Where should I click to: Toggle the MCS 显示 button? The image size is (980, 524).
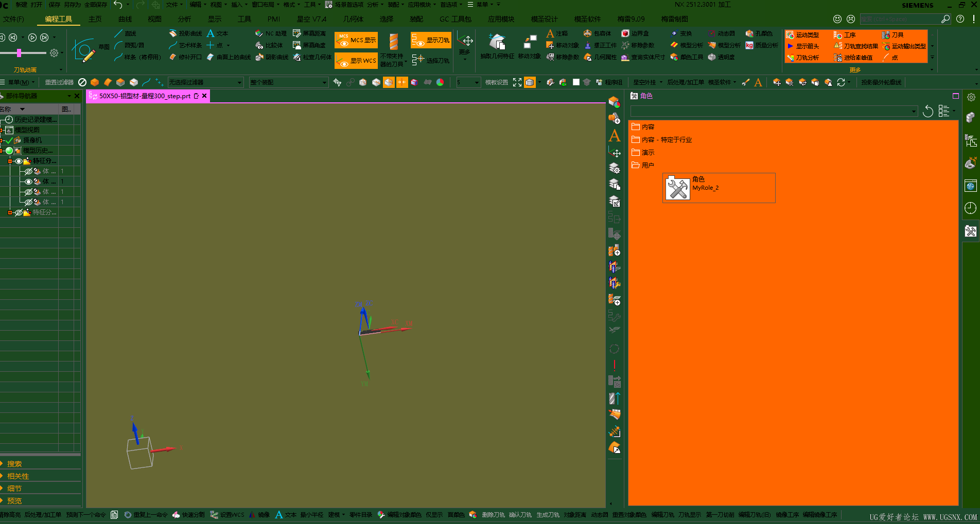[x=356, y=40]
